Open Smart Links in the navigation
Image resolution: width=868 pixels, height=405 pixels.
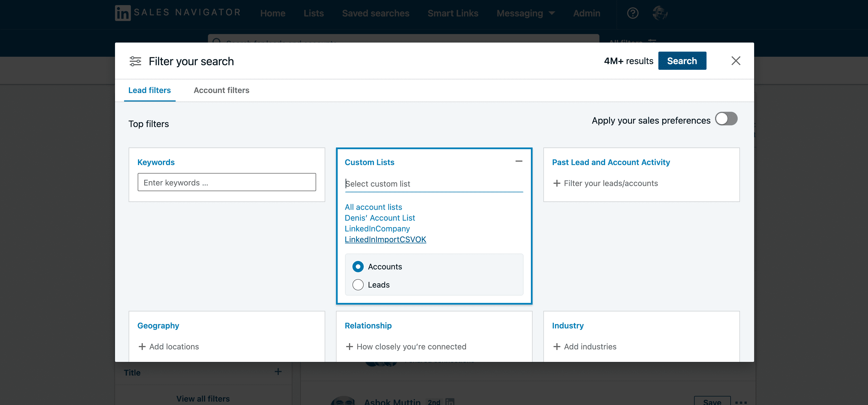(452, 13)
